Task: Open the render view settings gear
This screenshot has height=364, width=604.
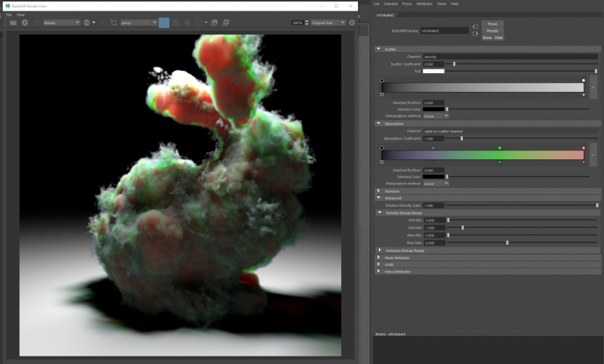Action: [352, 23]
